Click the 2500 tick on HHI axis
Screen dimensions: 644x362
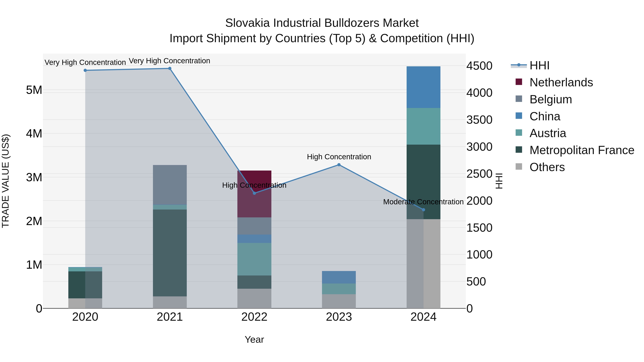[479, 174]
